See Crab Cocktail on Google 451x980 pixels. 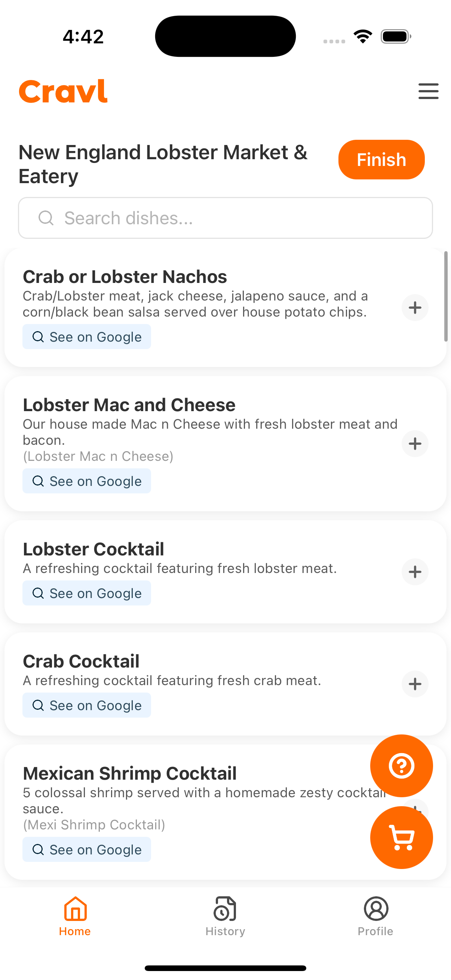(87, 705)
